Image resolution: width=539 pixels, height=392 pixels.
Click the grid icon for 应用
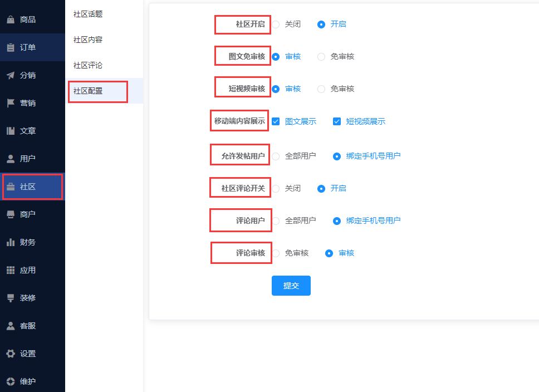[11, 270]
